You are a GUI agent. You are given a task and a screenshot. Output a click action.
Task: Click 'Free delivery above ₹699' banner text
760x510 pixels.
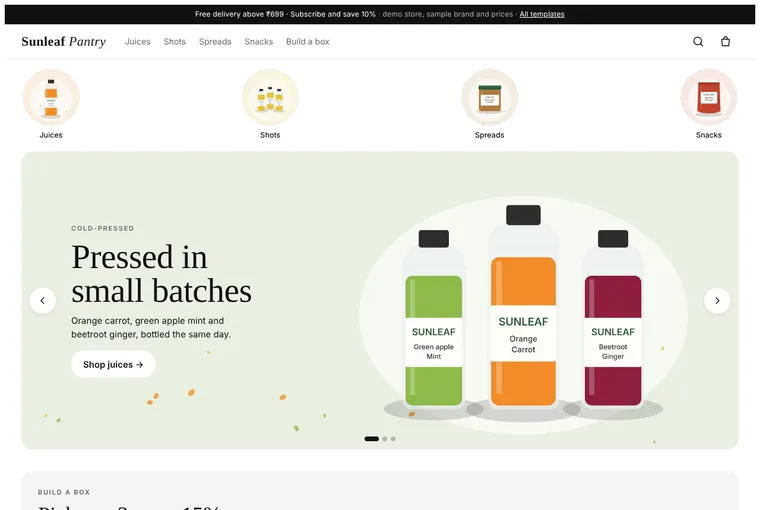tap(239, 14)
